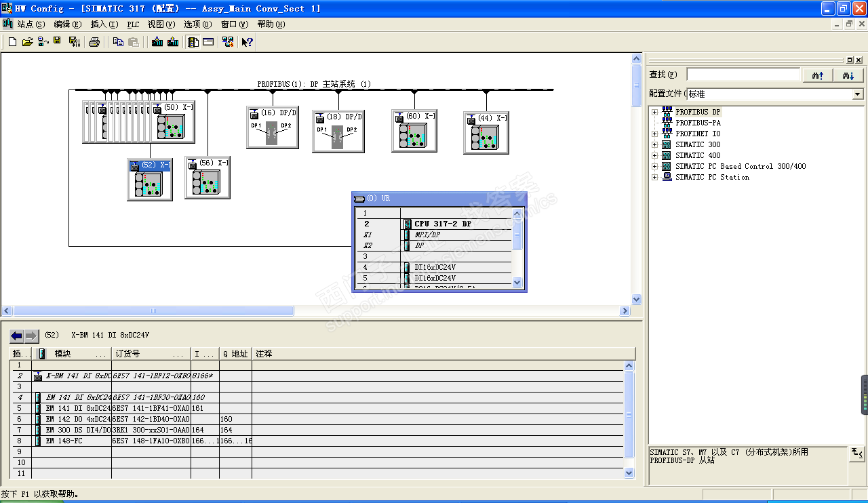This screenshot has width=868, height=503.
Task: Create a new station with New icon
Action: click(12, 42)
